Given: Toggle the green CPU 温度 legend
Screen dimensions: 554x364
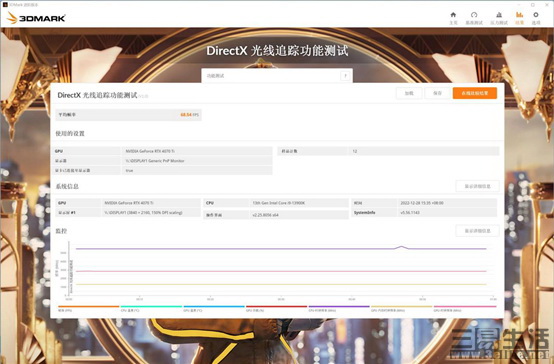Looking at the screenshot, I should (151, 309).
